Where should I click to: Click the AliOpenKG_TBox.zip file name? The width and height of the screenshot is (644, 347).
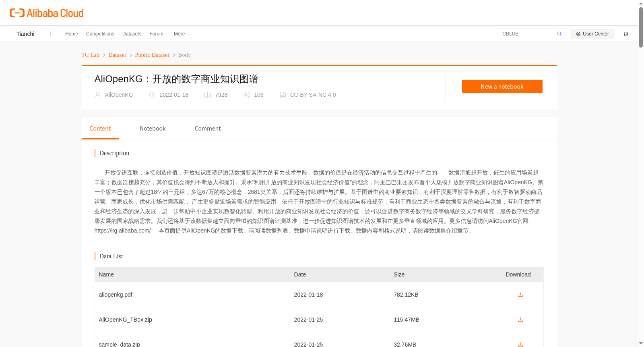coord(126,320)
